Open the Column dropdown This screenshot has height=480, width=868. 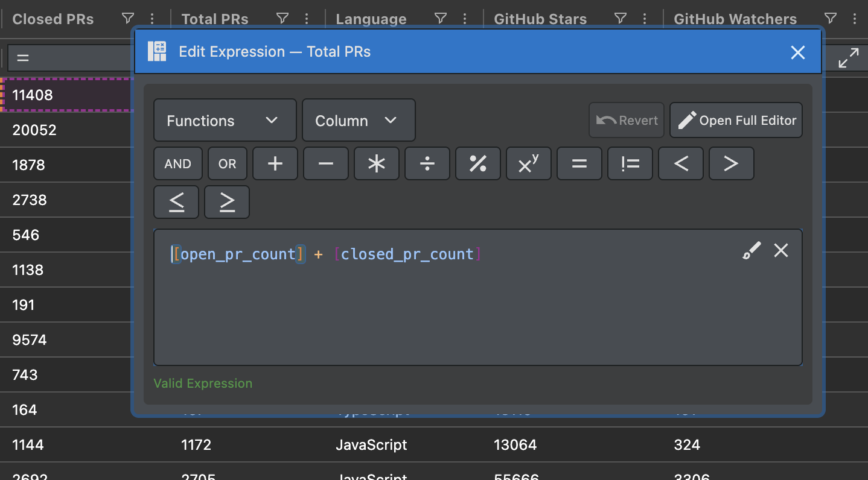point(359,120)
